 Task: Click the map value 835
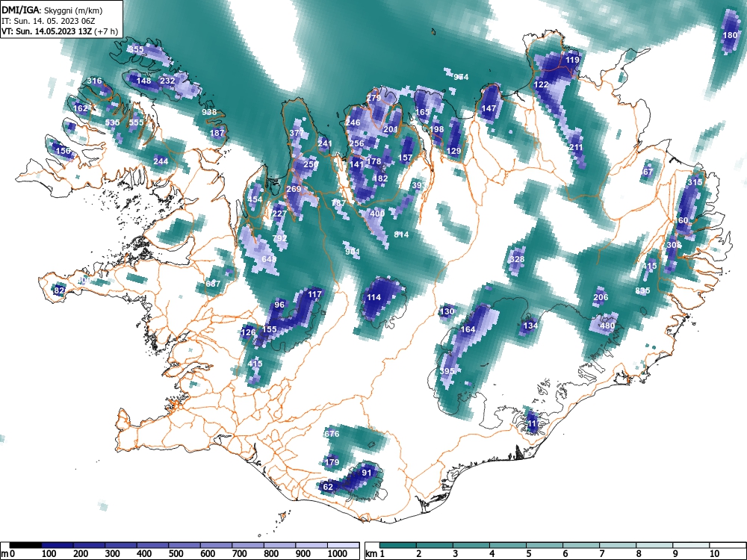click(x=642, y=290)
